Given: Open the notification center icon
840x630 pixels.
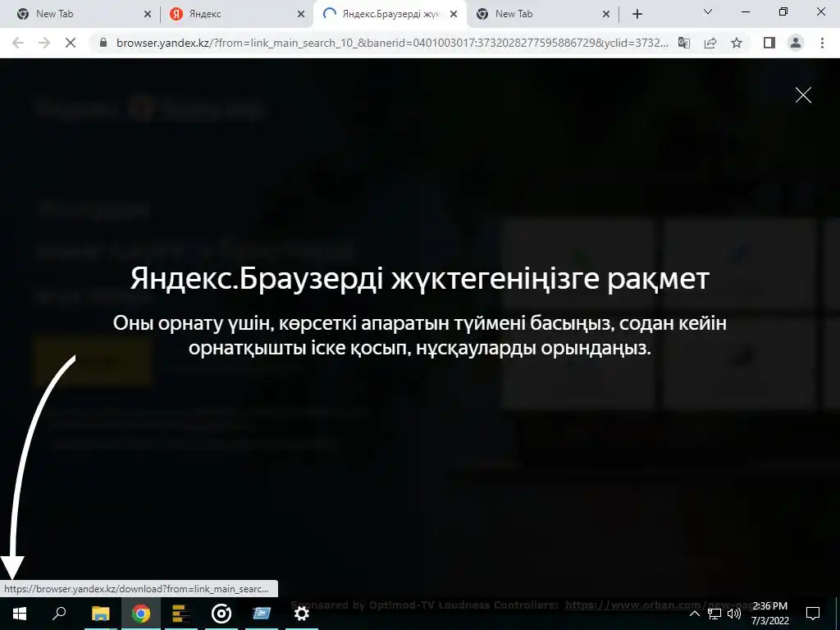Looking at the screenshot, I should click(813, 614).
